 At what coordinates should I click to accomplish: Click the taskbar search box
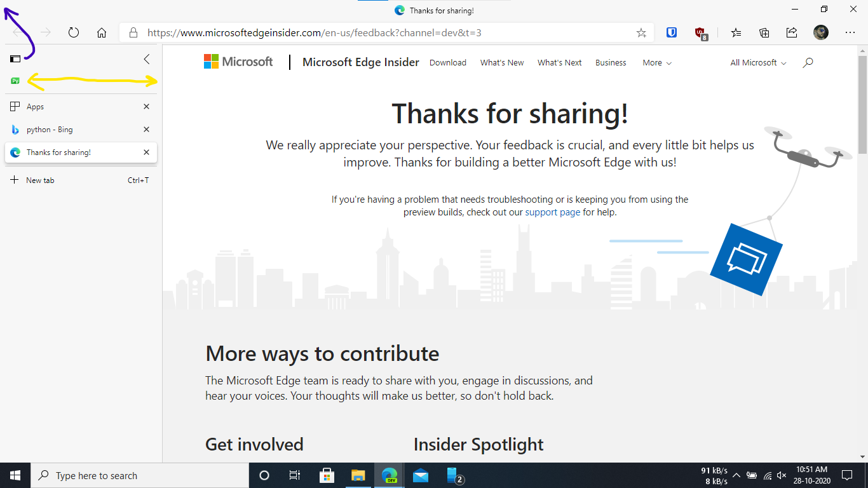(140, 475)
